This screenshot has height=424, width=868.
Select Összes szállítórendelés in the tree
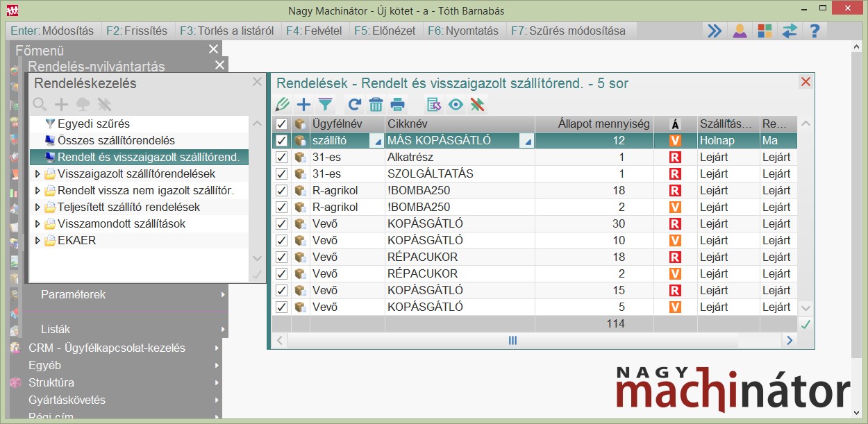[116, 141]
